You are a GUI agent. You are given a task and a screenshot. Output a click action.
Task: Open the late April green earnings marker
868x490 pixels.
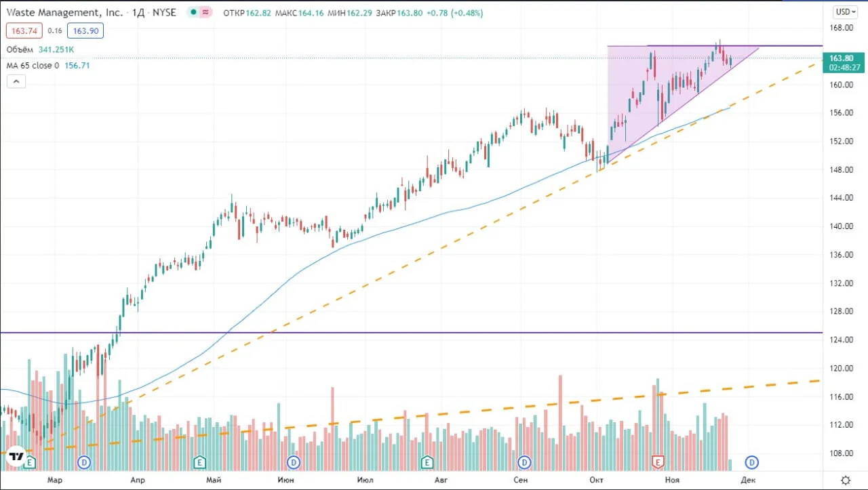point(199,462)
